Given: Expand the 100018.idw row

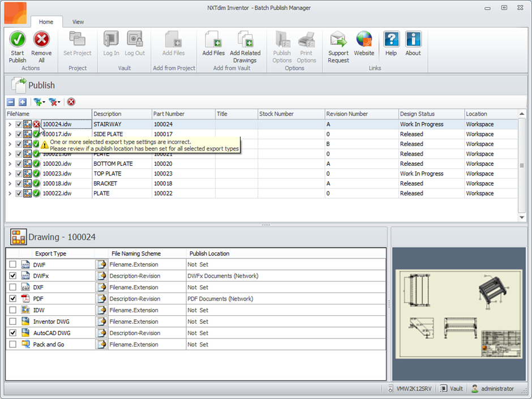Looking at the screenshot, I should [x=10, y=183].
